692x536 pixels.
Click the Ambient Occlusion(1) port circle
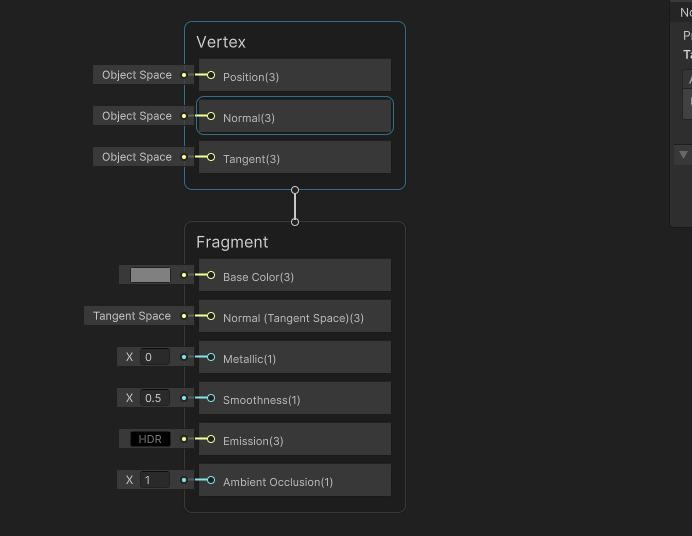coord(211,480)
